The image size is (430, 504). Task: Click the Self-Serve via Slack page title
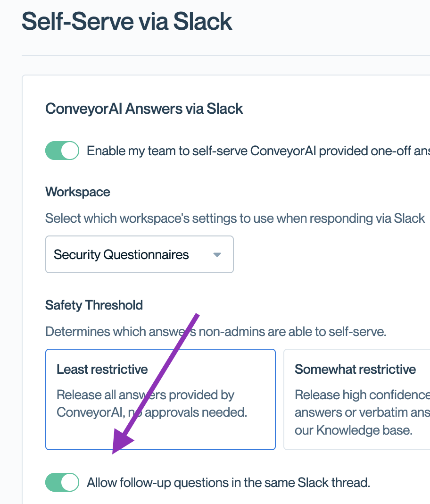pyautogui.click(x=127, y=22)
